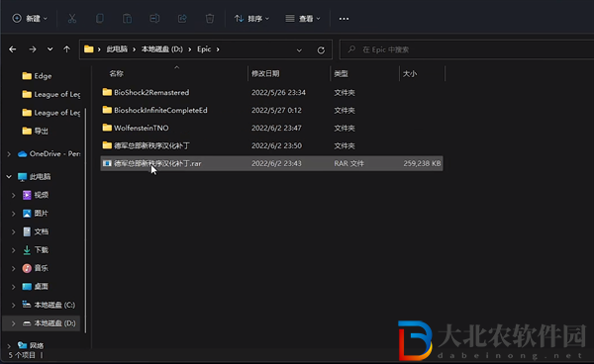
Task: Collapse the 此电脑 tree node
Action: [9, 177]
